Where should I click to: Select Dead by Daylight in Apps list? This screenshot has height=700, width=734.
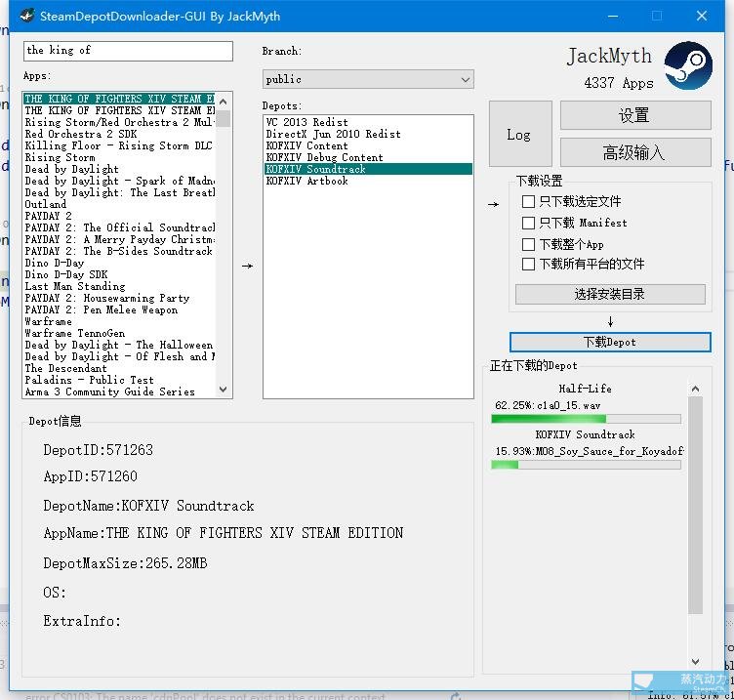[72, 169]
